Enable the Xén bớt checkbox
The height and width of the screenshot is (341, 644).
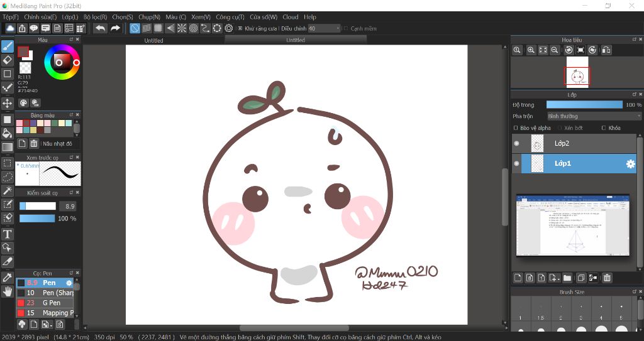pyautogui.click(x=559, y=128)
